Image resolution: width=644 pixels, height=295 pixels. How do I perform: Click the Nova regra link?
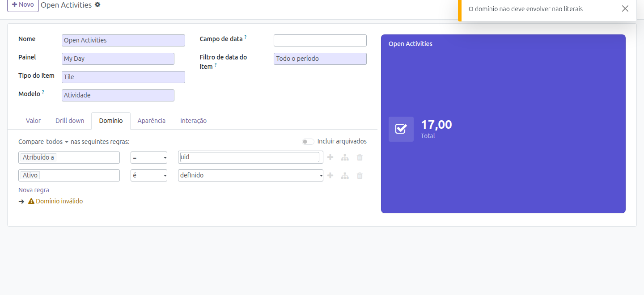pyautogui.click(x=34, y=190)
